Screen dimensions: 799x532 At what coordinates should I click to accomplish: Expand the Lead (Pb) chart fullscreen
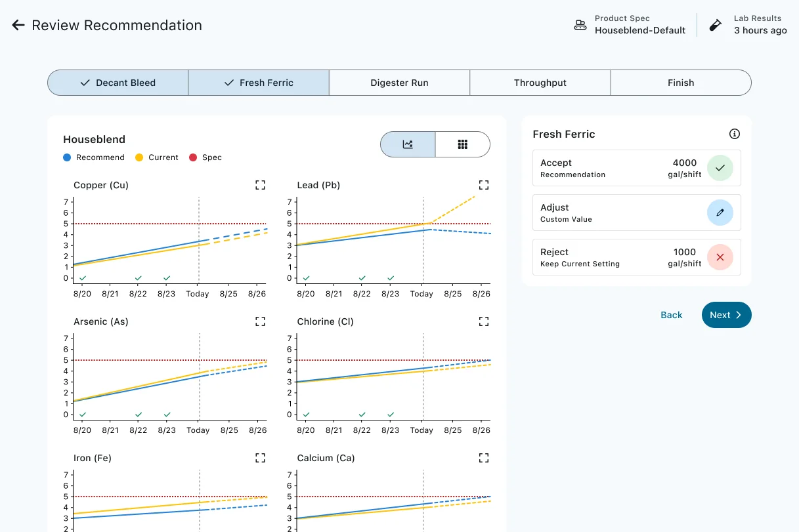pos(484,185)
